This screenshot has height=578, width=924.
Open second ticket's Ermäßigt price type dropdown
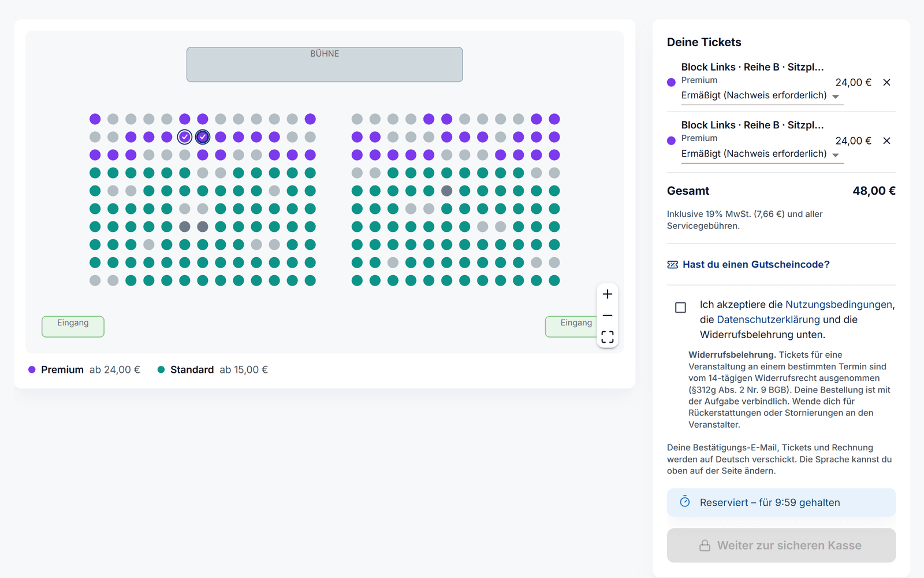762,154
